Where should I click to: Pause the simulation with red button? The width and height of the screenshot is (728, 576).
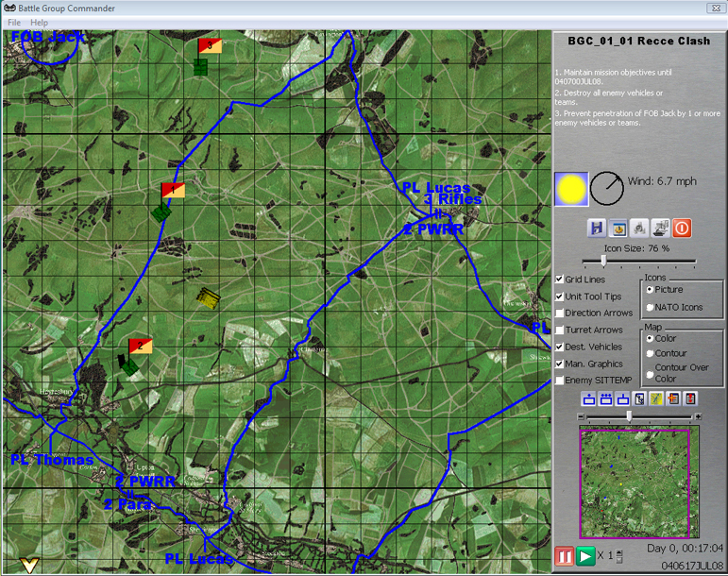(x=565, y=556)
